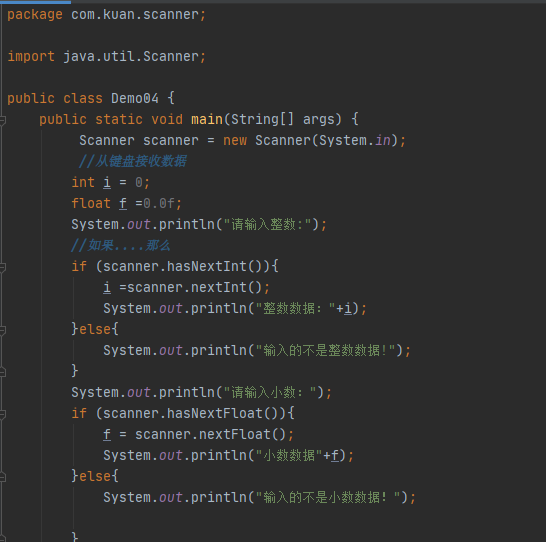Collapse the main method fold marker in gutter
The width and height of the screenshot is (546, 542).
click(2, 120)
